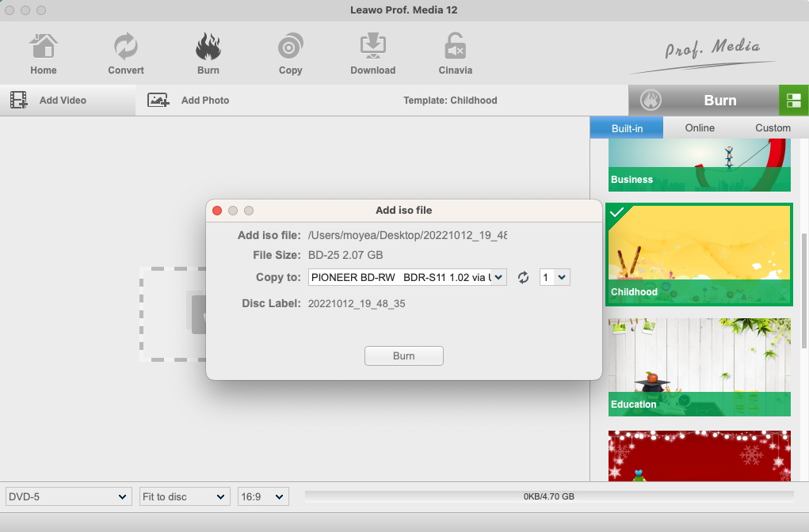Image resolution: width=809 pixels, height=532 pixels.
Task: Switch to the Online templates tab
Action: 700,127
